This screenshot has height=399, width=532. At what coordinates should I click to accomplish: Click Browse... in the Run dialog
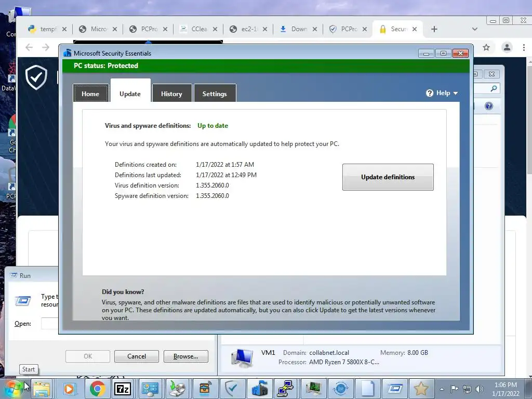pos(185,356)
